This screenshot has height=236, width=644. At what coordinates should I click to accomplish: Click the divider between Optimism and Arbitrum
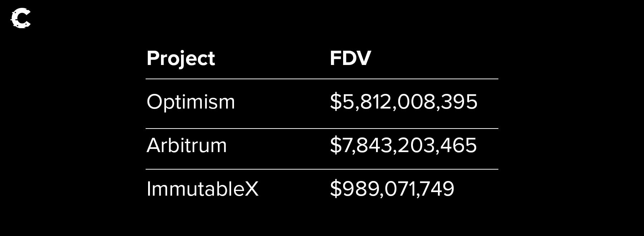point(322,129)
